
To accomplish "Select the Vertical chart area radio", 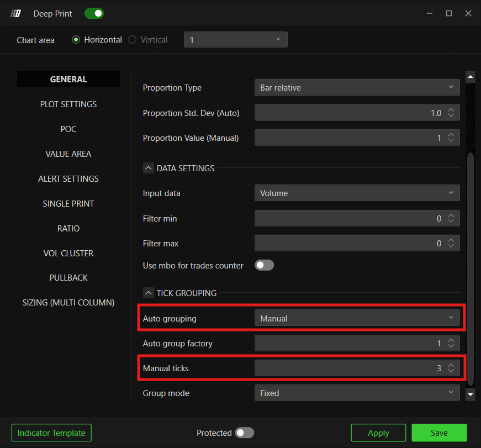I will (132, 40).
